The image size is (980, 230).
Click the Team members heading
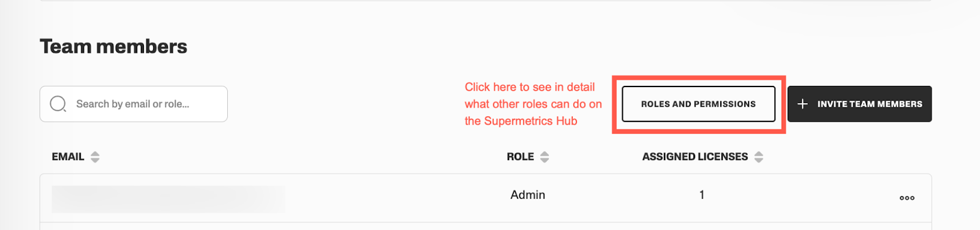pyautogui.click(x=113, y=47)
